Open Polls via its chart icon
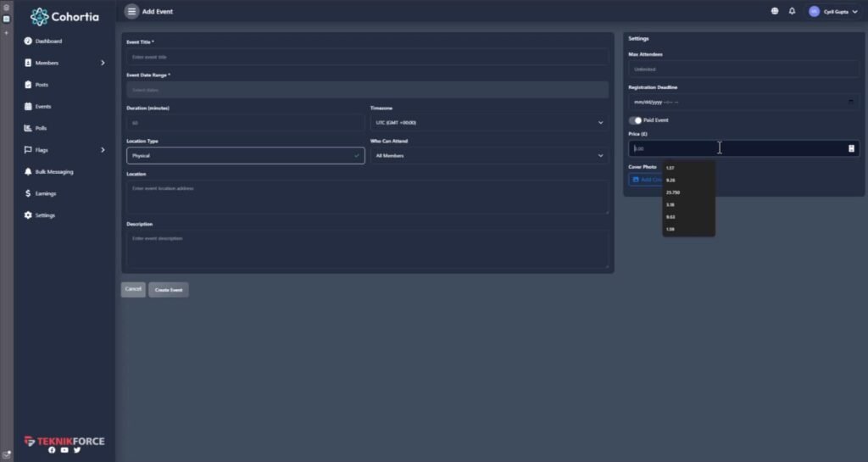The image size is (868, 462). click(28, 128)
